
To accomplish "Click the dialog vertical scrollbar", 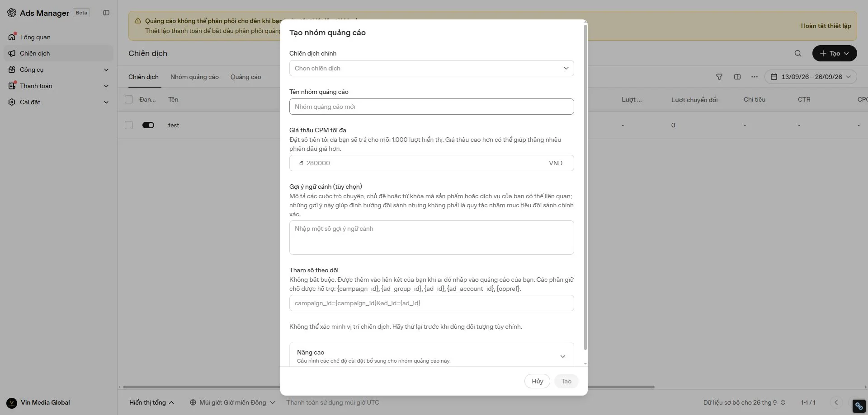I will [585, 187].
